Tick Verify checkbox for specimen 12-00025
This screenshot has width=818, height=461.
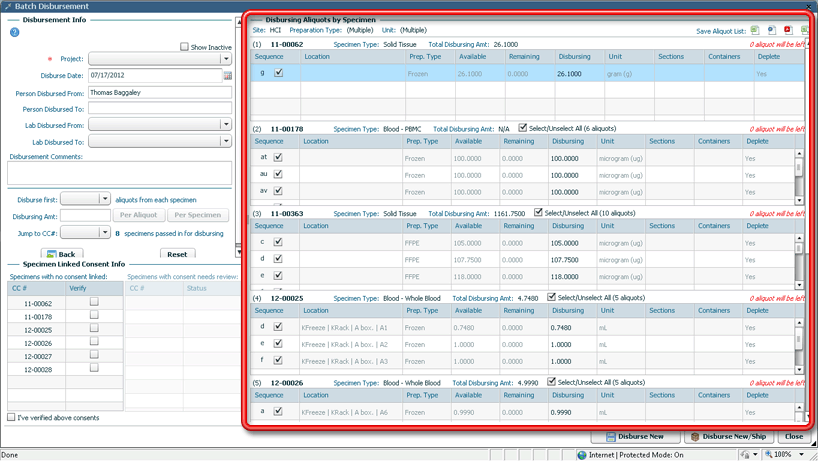[x=94, y=328]
